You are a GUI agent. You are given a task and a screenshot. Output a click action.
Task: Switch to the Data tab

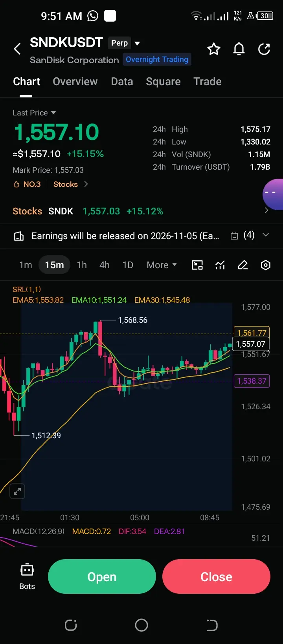[122, 81]
